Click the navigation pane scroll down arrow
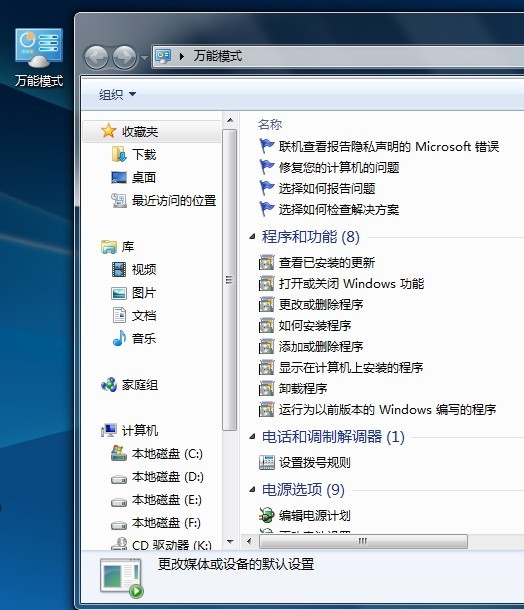The height and width of the screenshot is (610, 524). pos(230,542)
